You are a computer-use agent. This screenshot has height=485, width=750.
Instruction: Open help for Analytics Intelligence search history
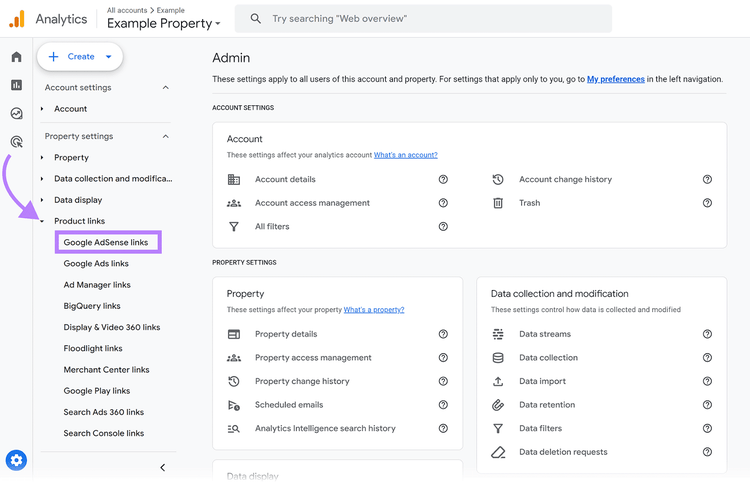443,428
